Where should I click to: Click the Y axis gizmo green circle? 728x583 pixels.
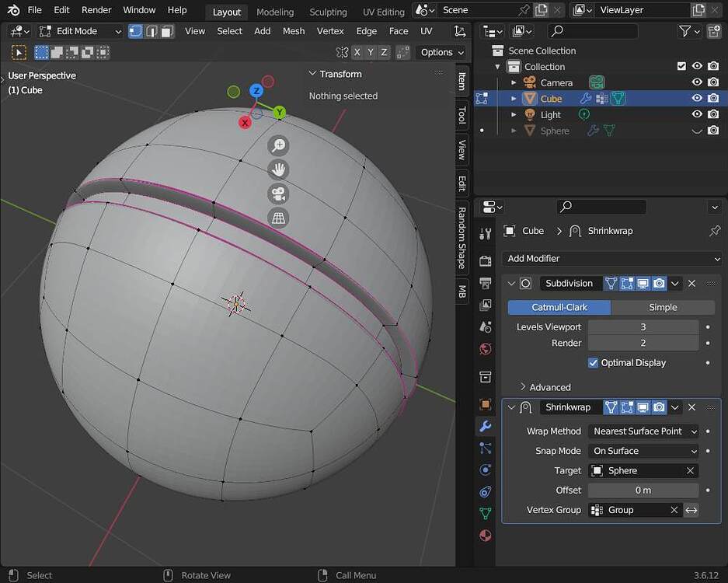tap(279, 113)
